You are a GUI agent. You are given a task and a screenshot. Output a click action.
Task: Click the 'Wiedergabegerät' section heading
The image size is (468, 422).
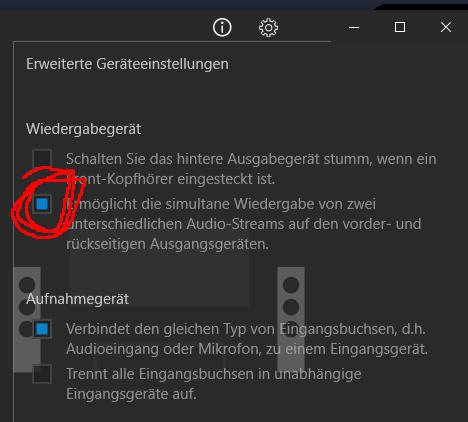[x=84, y=129]
